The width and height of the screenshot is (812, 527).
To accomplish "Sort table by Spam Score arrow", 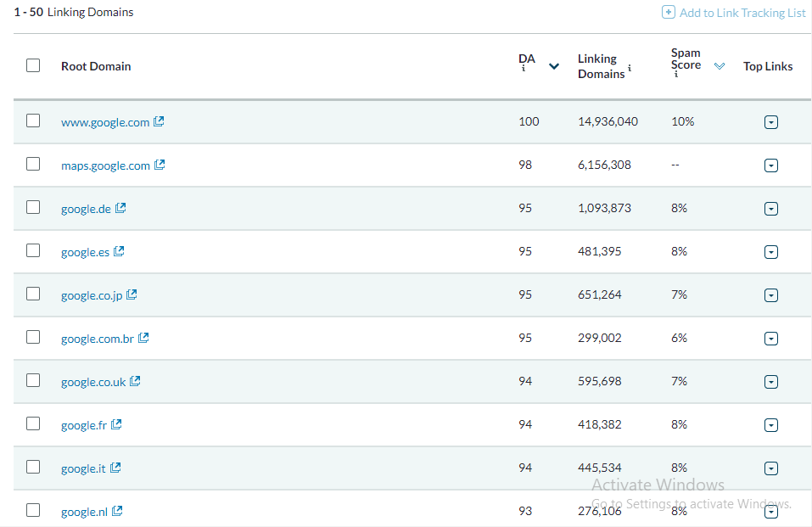I will click(720, 66).
